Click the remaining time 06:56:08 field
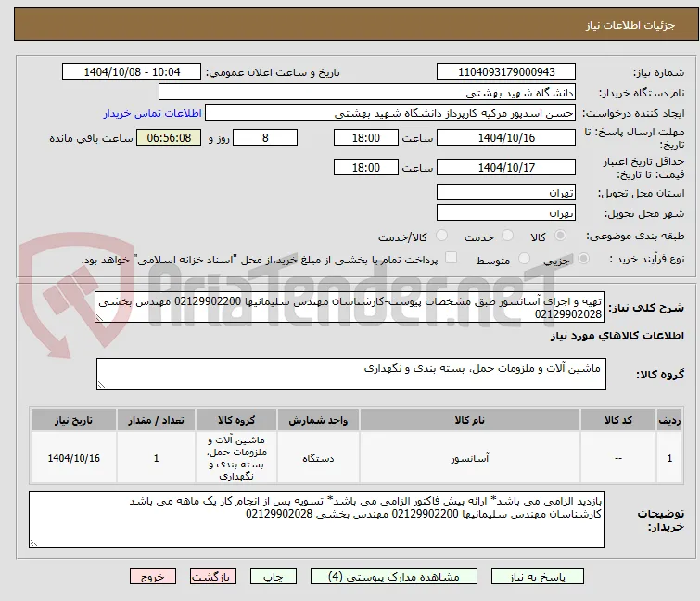The width and height of the screenshot is (700, 601). click(x=169, y=137)
